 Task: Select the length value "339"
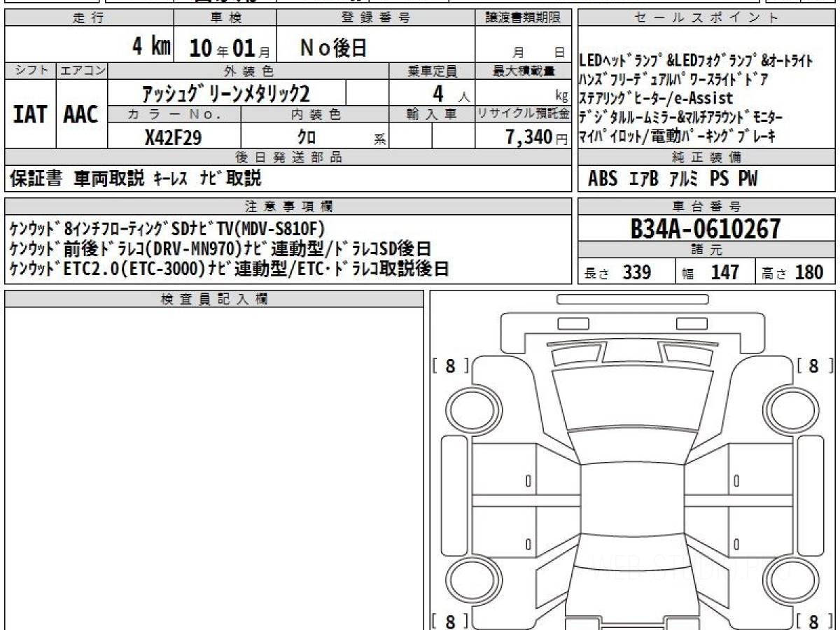pyautogui.click(x=637, y=272)
